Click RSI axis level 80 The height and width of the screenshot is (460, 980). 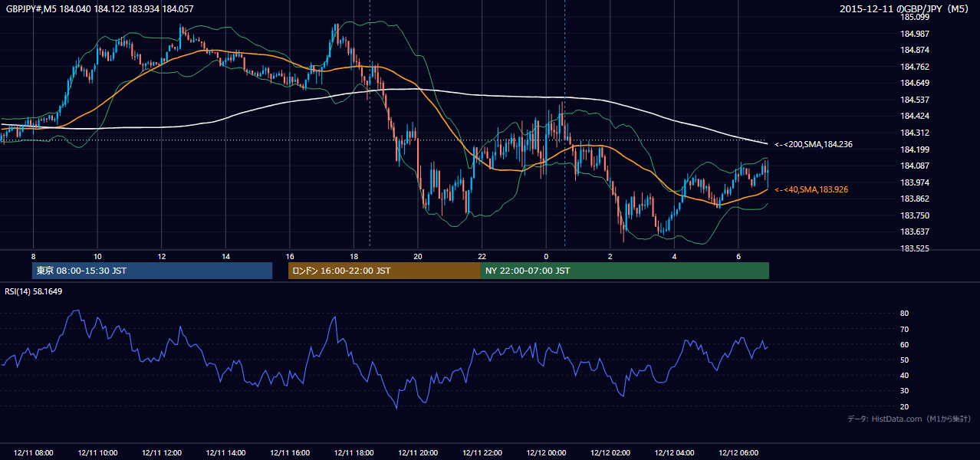(x=904, y=314)
